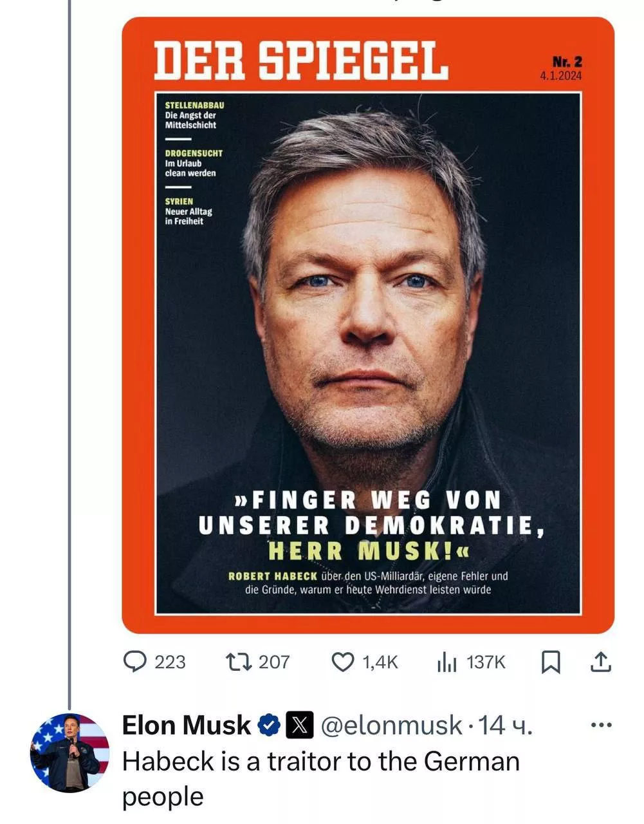Like the tweet with the heart icon

coord(343,661)
